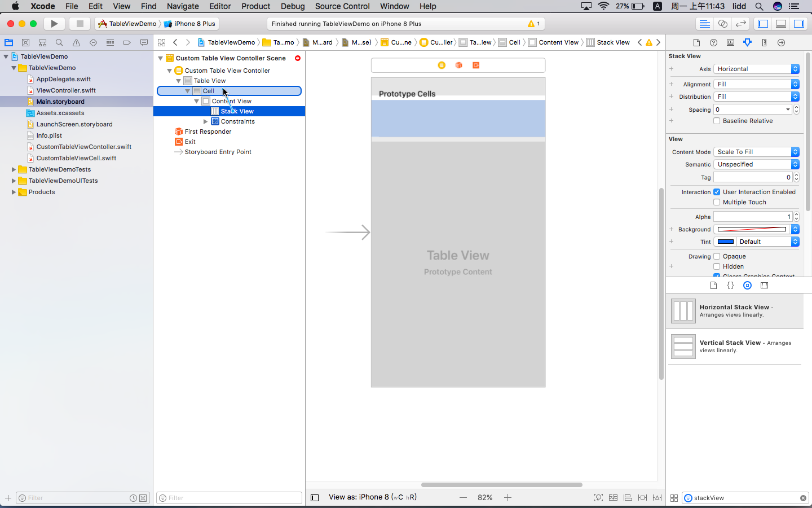Open the Axis dropdown

pos(756,69)
